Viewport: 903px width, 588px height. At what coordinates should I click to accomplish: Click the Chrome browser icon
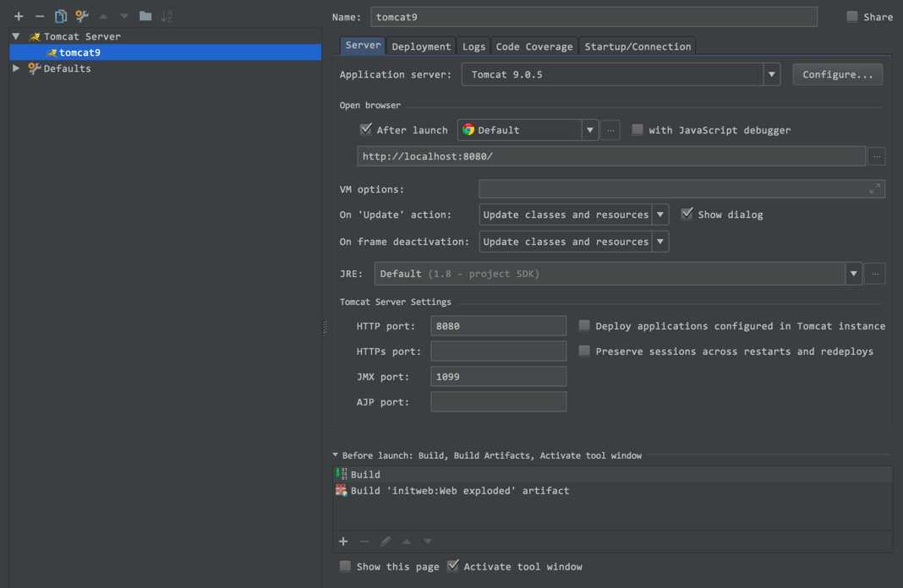coord(468,129)
